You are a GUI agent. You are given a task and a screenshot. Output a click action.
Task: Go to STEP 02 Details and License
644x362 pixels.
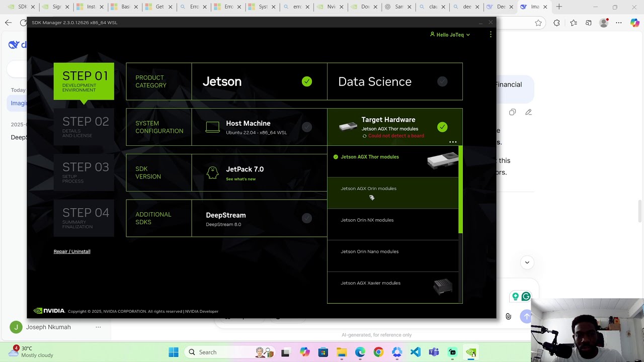click(x=84, y=127)
